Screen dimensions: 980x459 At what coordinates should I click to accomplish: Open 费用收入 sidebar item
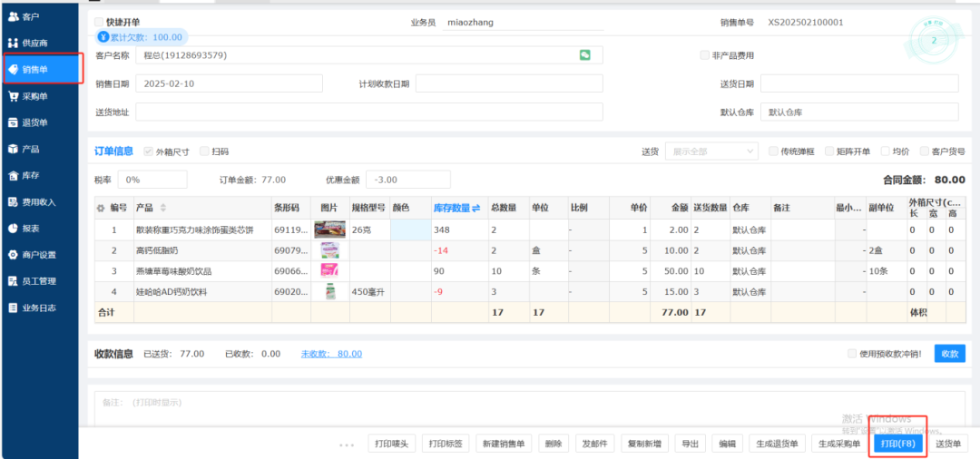40,201
